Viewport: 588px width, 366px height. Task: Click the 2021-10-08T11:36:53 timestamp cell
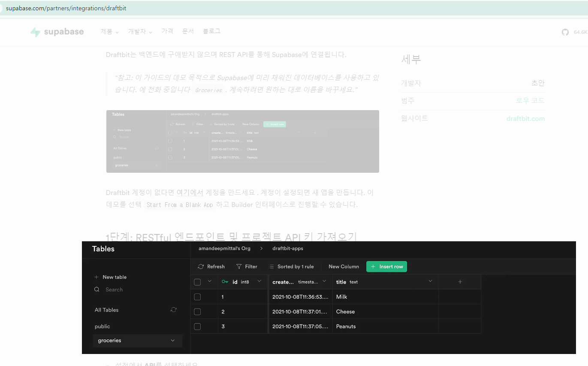[301, 297]
